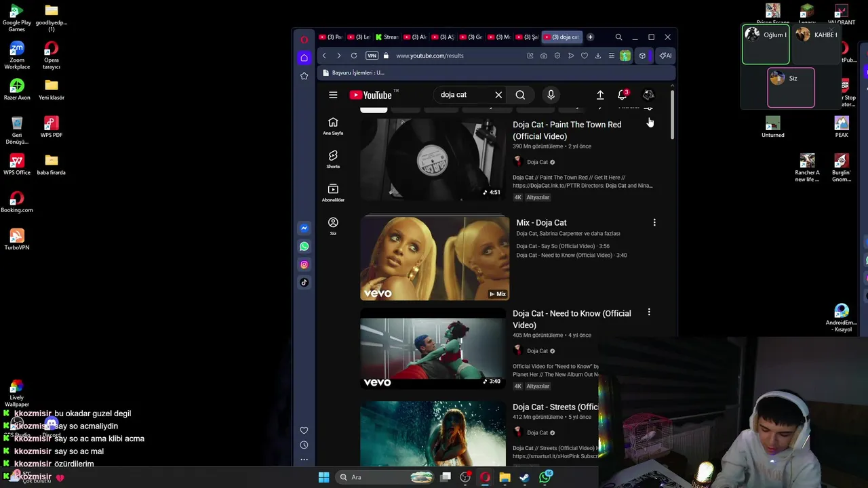Viewport: 868px width, 488px height.
Task: Open Opera tab search magnifier
Action: click(618, 37)
